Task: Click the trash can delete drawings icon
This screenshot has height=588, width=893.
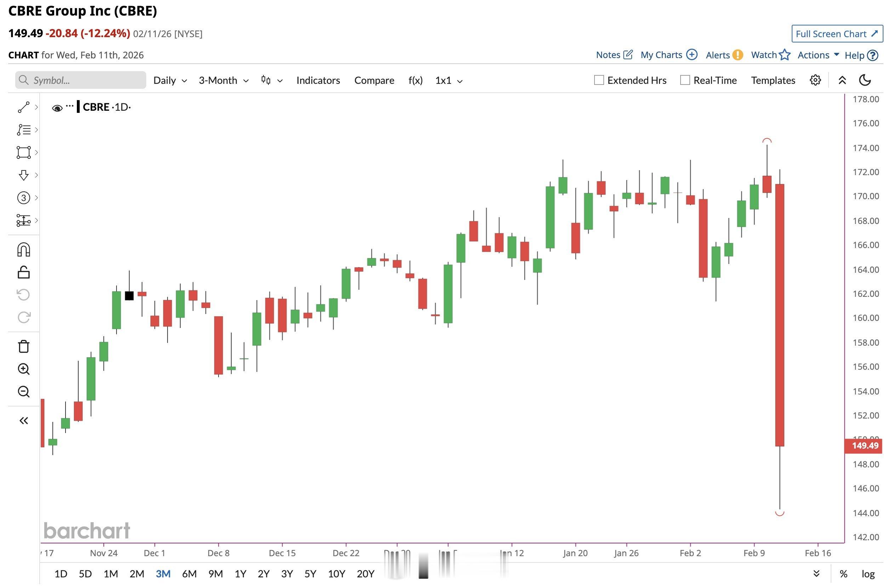Action: pyautogui.click(x=23, y=346)
